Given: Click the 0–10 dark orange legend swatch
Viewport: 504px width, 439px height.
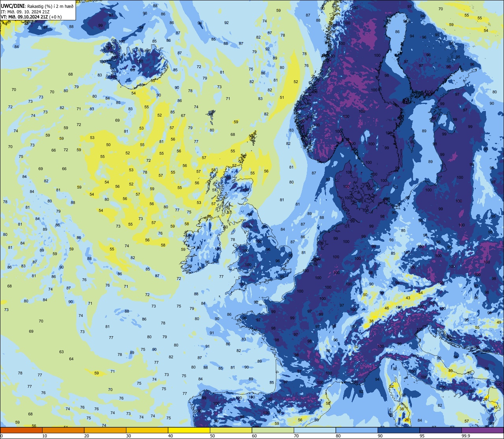Looking at the screenshot, I should pos(21,430).
